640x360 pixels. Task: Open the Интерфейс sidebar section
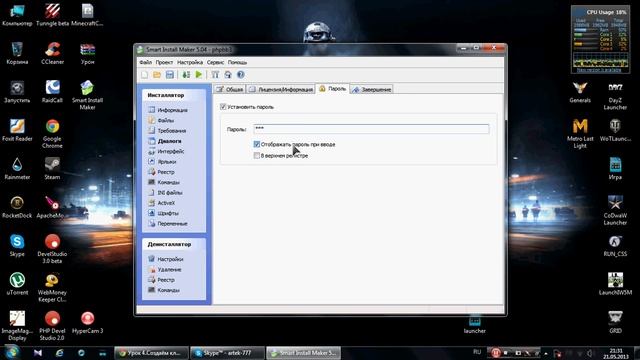(166, 151)
